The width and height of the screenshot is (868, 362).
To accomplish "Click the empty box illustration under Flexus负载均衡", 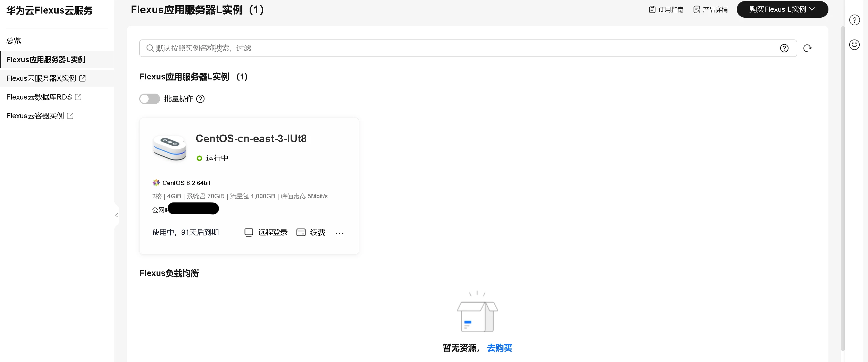I will pyautogui.click(x=477, y=312).
